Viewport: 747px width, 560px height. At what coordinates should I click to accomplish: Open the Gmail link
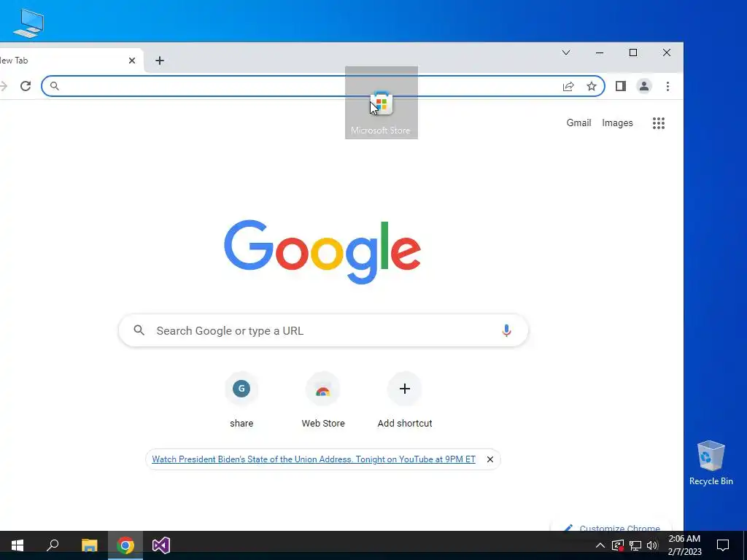[x=578, y=122]
